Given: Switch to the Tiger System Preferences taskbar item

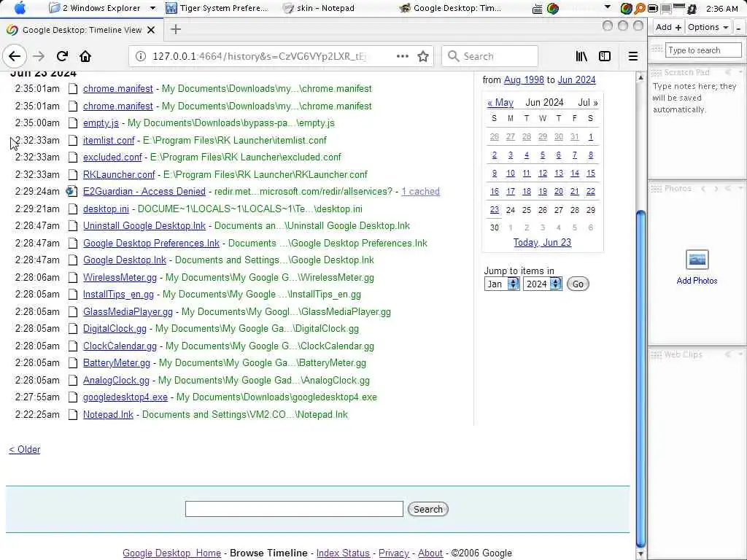Looking at the screenshot, I should [x=217, y=8].
